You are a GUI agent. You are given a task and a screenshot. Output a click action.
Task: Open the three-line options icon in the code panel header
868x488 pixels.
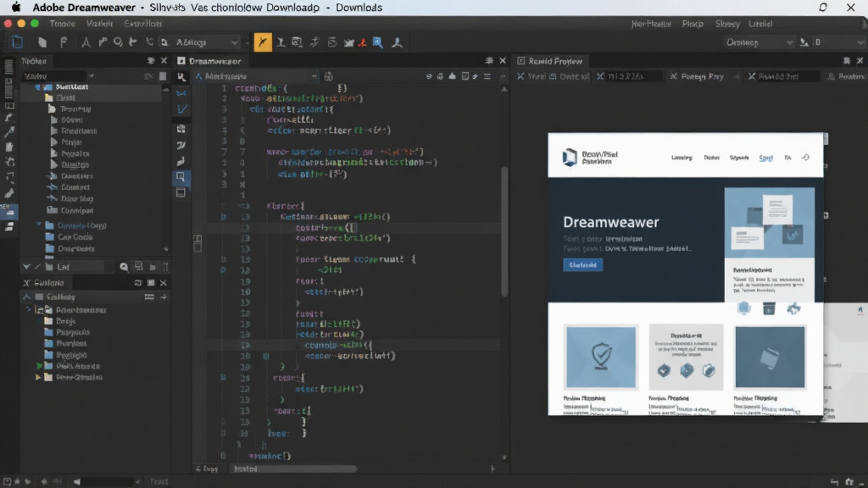tap(487, 76)
